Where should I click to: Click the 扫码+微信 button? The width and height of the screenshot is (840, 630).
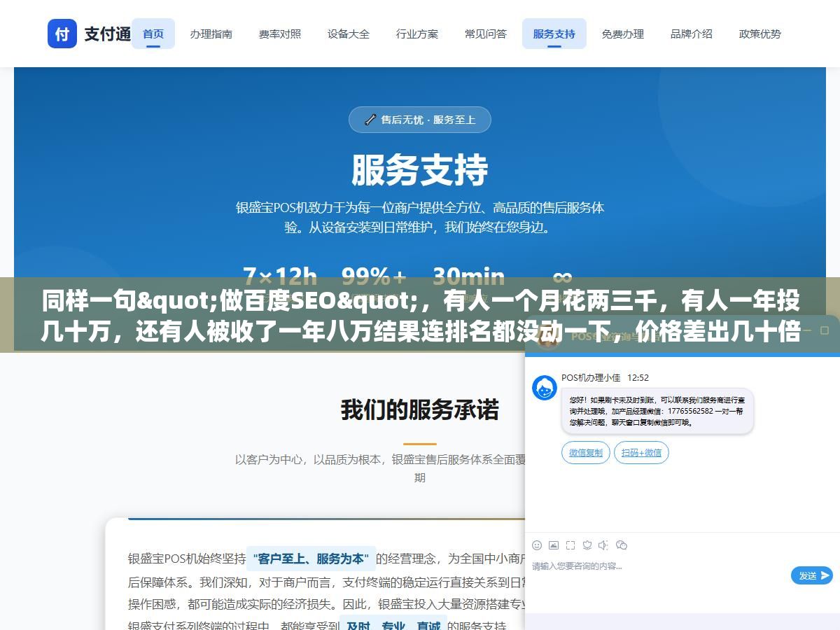click(x=641, y=453)
